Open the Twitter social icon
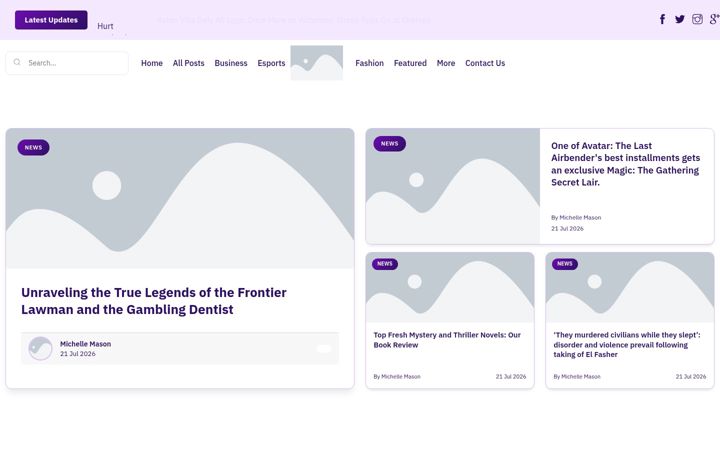Image resolution: width=720 pixels, height=450 pixels. pyautogui.click(x=680, y=19)
